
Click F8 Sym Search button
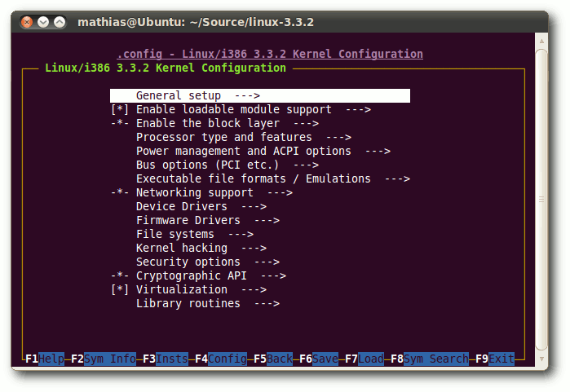(430, 359)
